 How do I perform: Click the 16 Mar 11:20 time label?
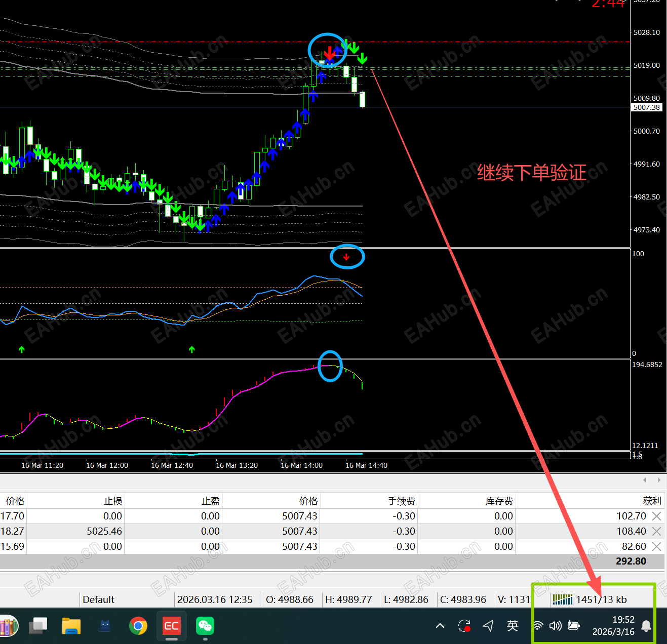coord(43,465)
